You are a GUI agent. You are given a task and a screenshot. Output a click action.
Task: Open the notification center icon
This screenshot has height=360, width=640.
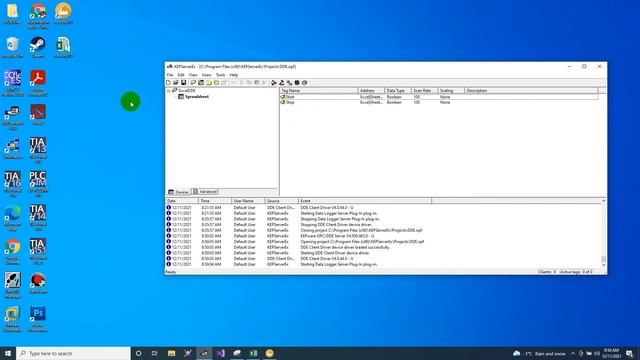[x=630, y=353]
